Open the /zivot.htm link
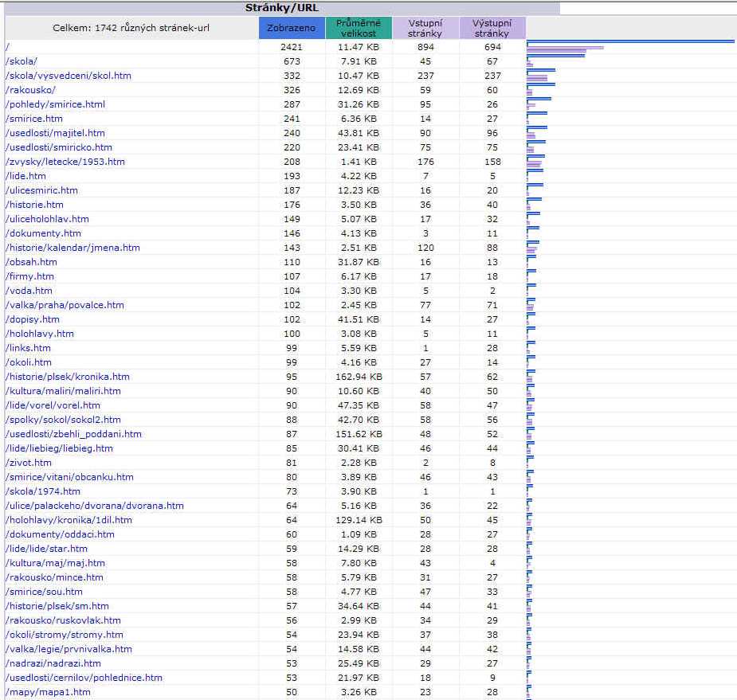This screenshot has height=700, width=737. [28, 463]
